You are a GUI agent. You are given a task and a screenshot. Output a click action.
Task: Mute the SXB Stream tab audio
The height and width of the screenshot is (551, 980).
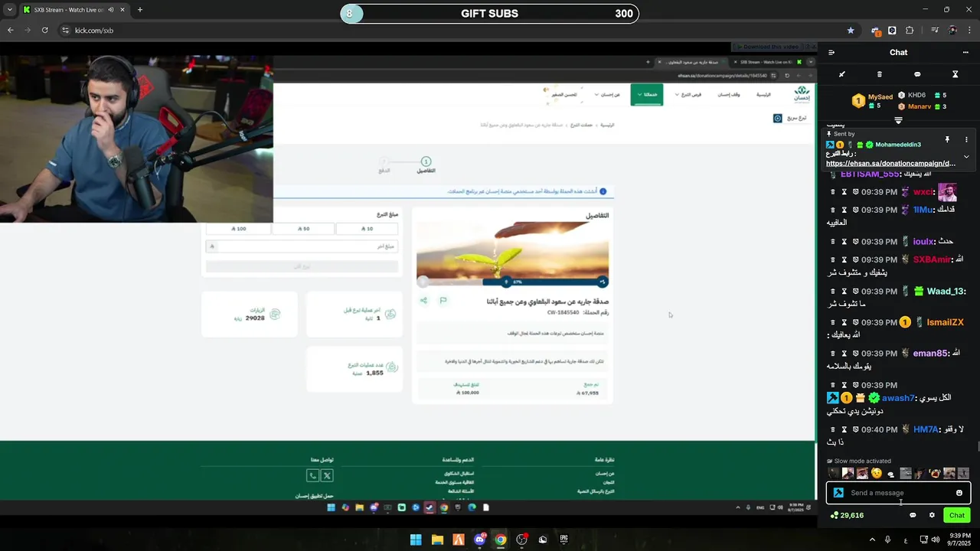click(x=111, y=10)
